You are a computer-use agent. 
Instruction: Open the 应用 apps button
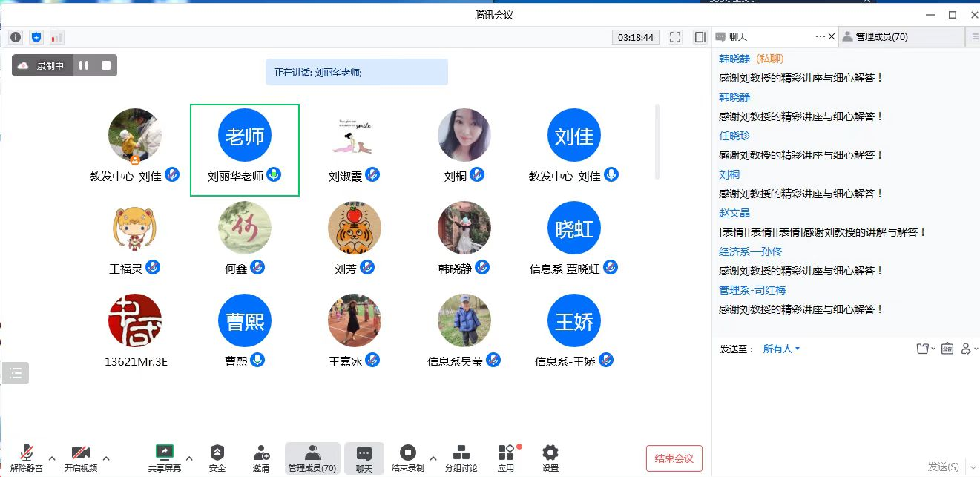506,458
